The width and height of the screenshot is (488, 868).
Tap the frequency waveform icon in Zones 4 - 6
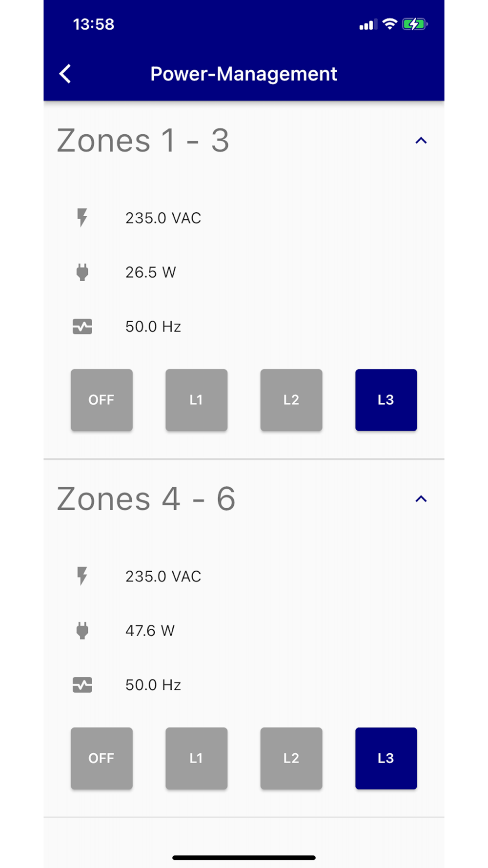(82, 684)
